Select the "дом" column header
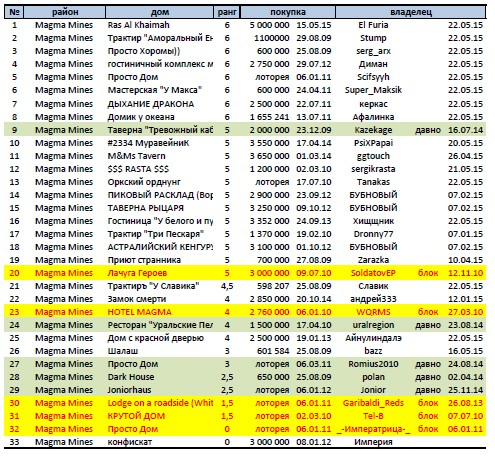The image size is (495, 458). (160, 12)
